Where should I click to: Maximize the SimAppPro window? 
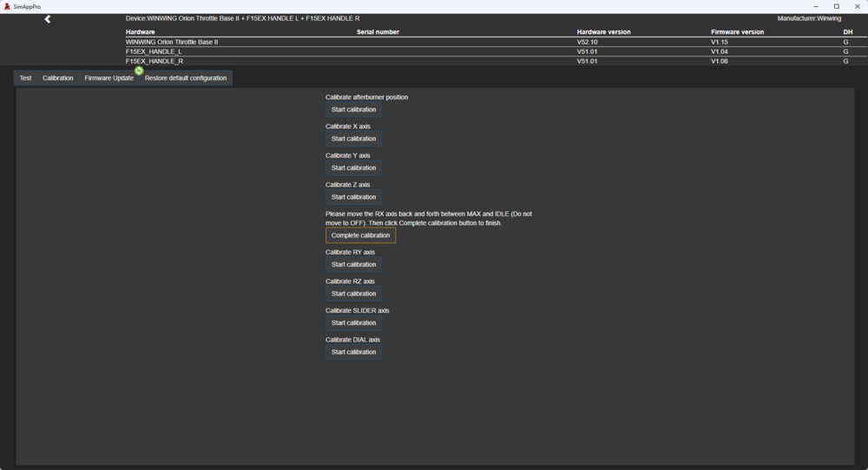[837, 6]
